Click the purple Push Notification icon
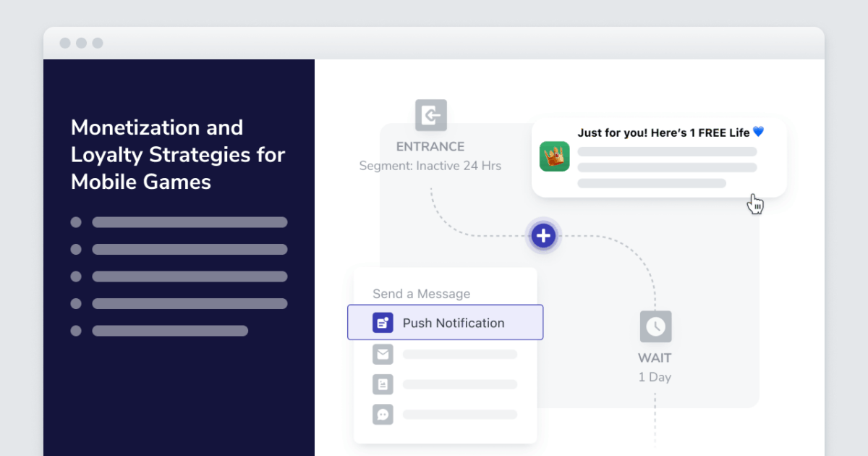 [383, 323]
